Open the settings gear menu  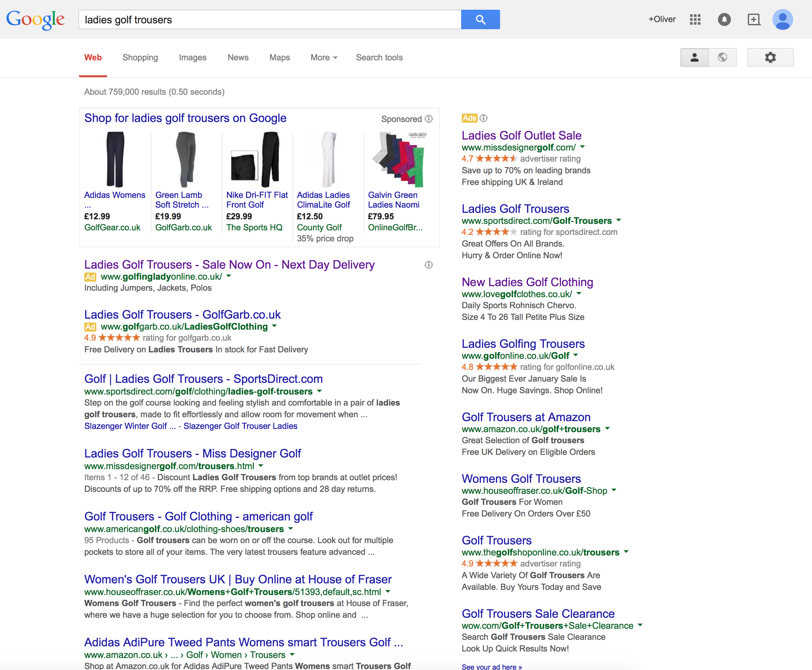tap(770, 57)
